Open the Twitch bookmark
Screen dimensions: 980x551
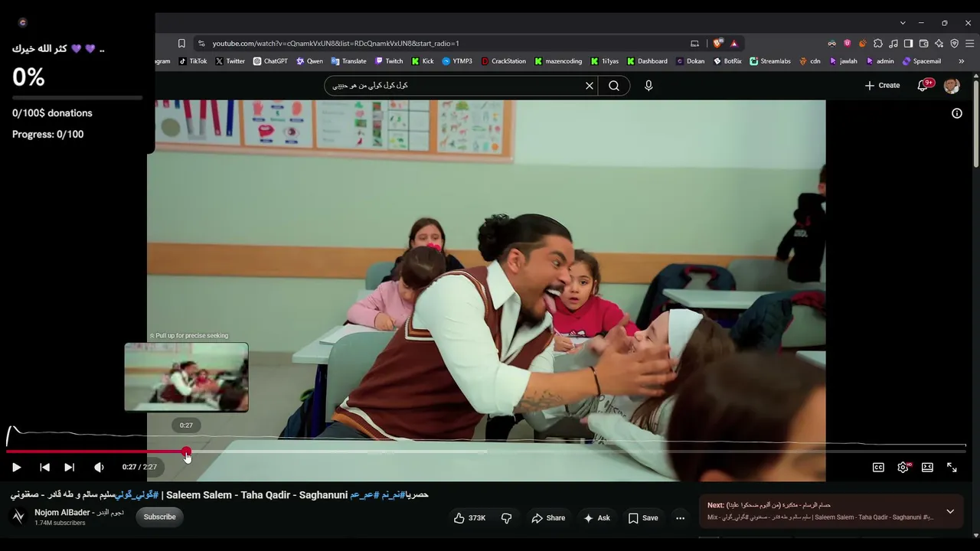point(389,61)
